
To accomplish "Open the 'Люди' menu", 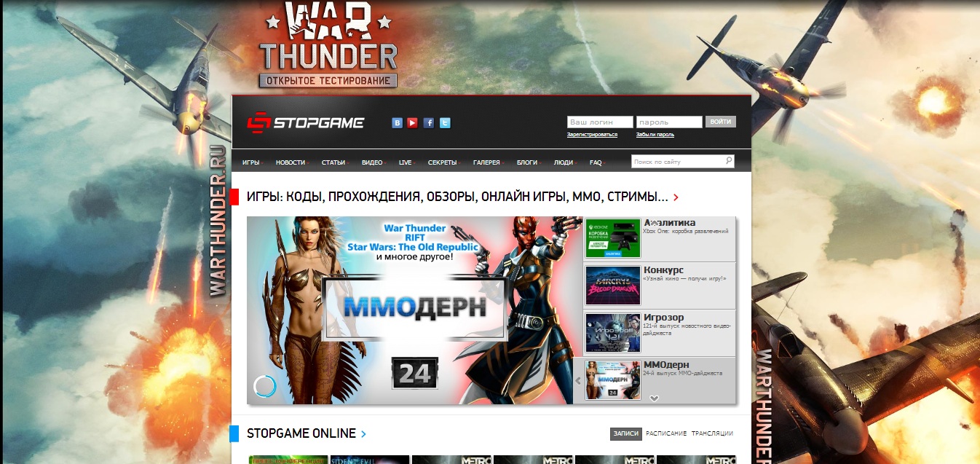I will click(x=563, y=162).
